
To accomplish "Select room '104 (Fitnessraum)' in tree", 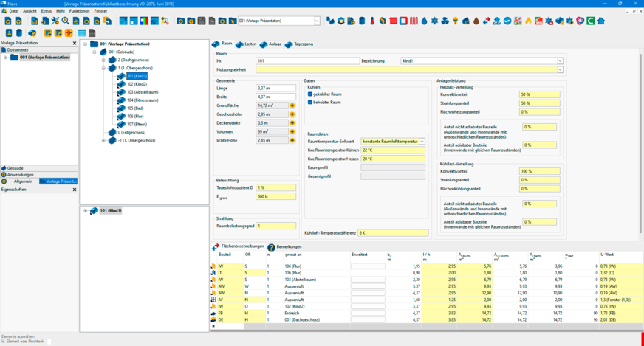I will [x=142, y=100].
